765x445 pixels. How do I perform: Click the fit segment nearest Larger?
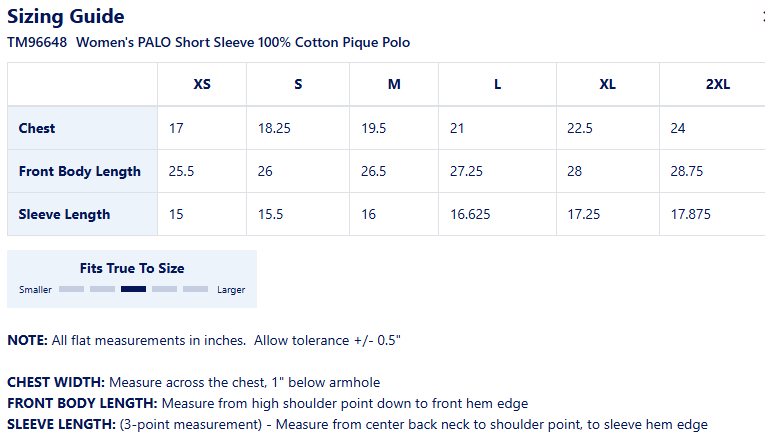195,289
